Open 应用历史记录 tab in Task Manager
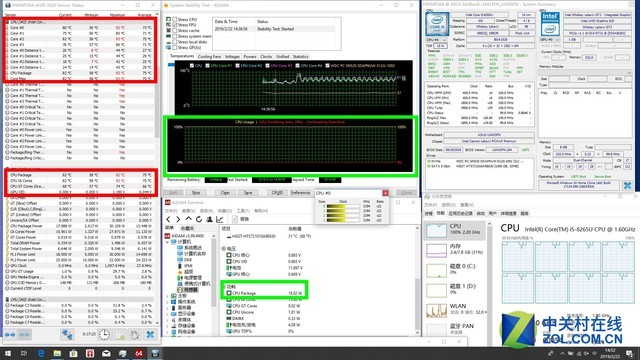Image resolution: width=640 pixels, height=360 pixels. [460, 213]
